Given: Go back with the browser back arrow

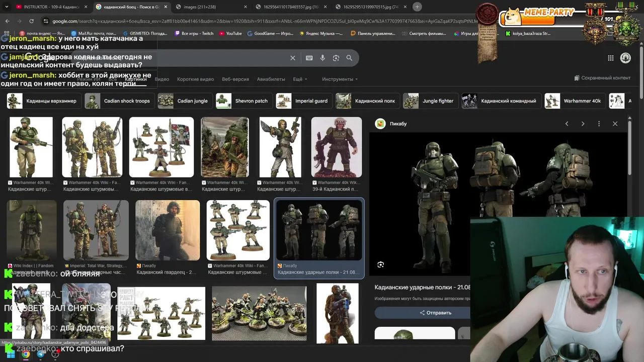Looking at the screenshot, I should pos(7,21).
